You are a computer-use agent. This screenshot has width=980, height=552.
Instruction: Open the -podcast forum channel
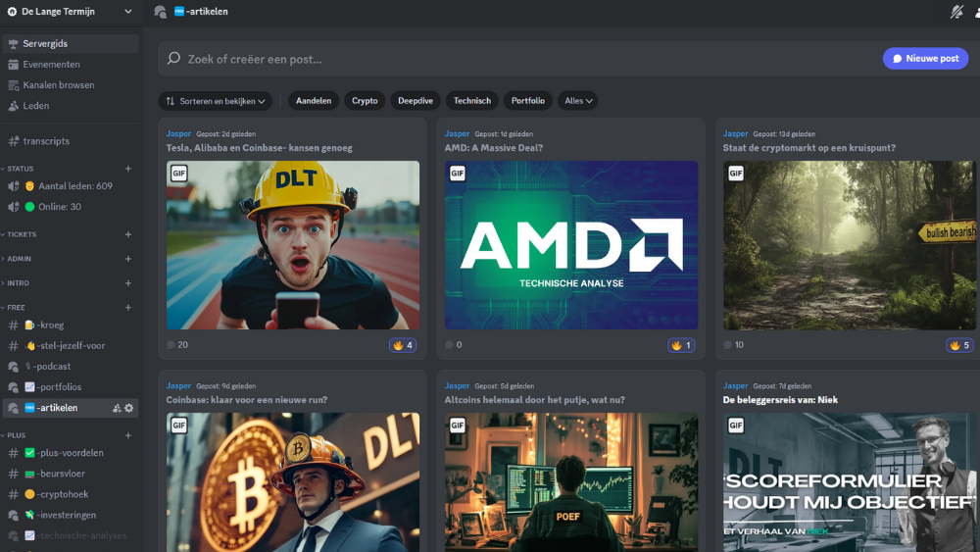click(70, 367)
